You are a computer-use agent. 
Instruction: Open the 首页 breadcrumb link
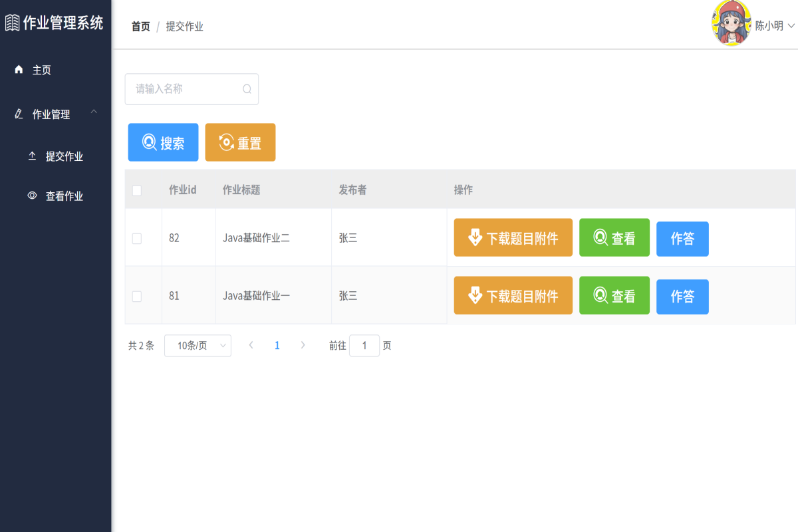point(140,27)
